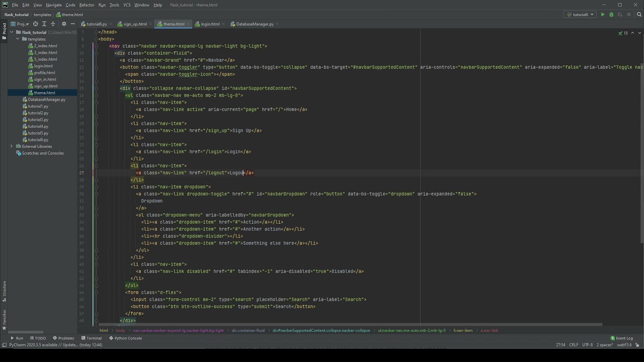Open the Event Log
The width and height of the screenshot is (644, 362).
(x=621, y=338)
